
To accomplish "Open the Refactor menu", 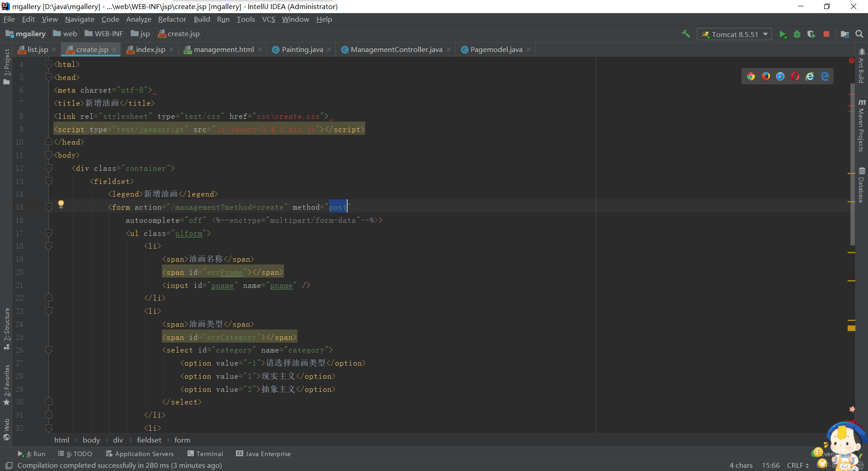I will [x=172, y=19].
